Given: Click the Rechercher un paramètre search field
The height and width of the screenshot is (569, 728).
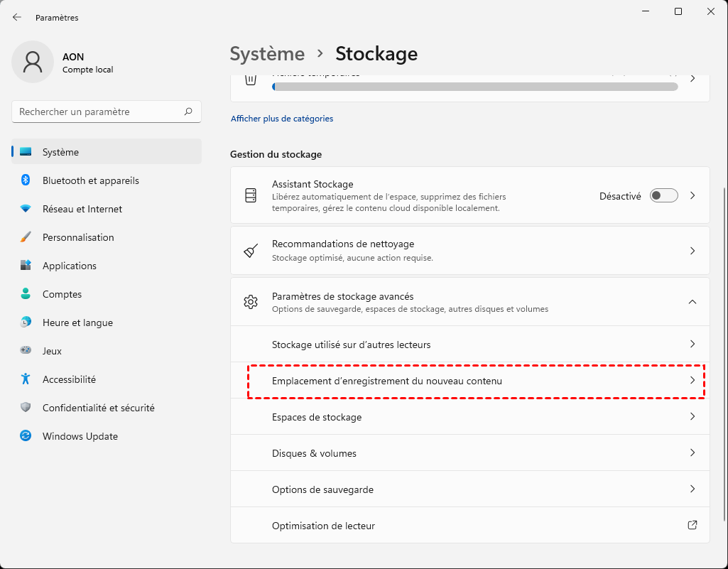Looking at the screenshot, I should pos(99,112).
